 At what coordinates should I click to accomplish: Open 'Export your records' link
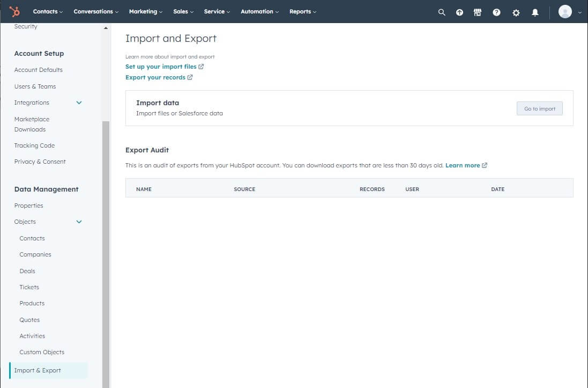click(155, 77)
